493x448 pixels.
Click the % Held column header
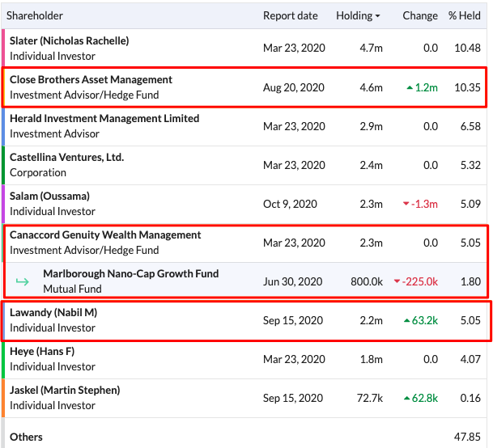pyautogui.click(x=465, y=15)
